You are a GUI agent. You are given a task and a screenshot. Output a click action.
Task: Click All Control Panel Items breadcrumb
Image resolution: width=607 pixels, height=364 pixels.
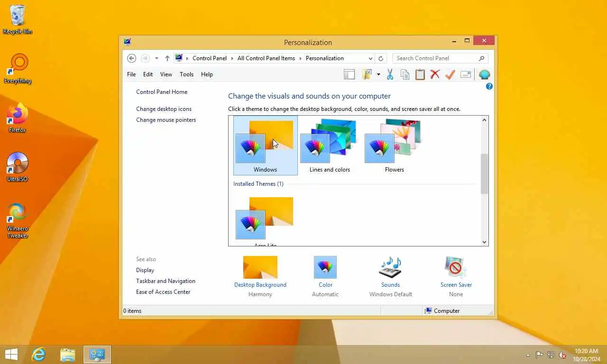(x=266, y=58)
